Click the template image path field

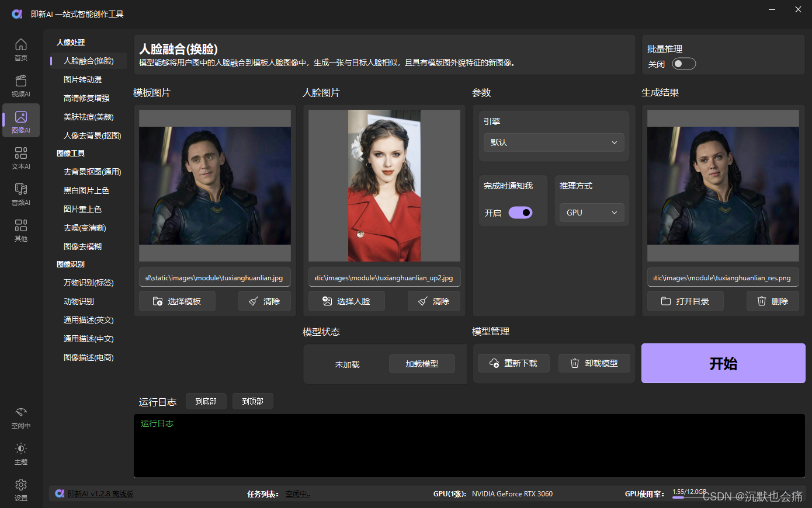[215, 278]
